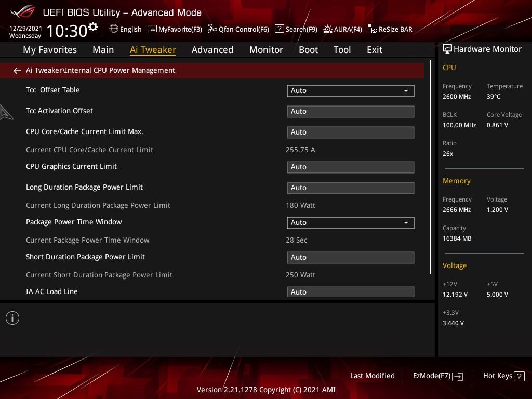Click the 10:30 clock display
532x399 pixels.
point(67,31)
